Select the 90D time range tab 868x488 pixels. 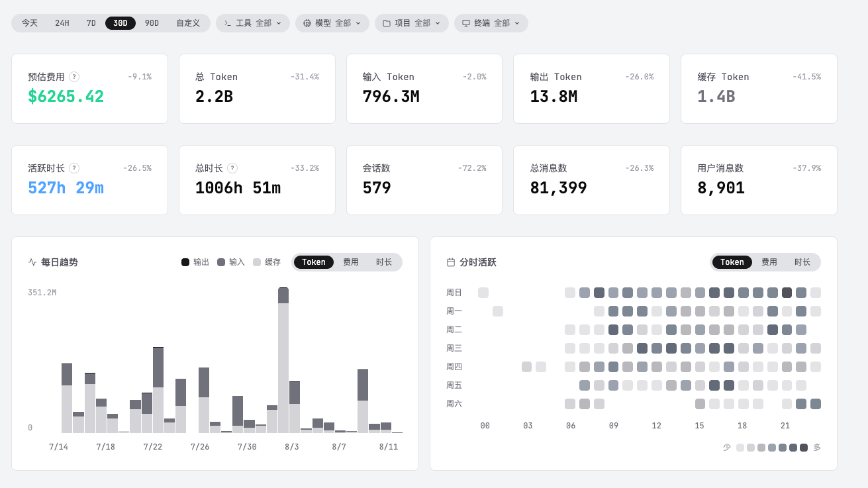pyautogui.click(x=152, y=23)
